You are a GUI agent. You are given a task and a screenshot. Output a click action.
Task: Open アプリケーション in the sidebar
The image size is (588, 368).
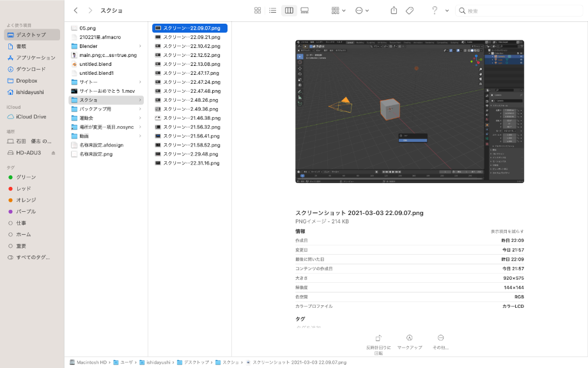point(32,58)
